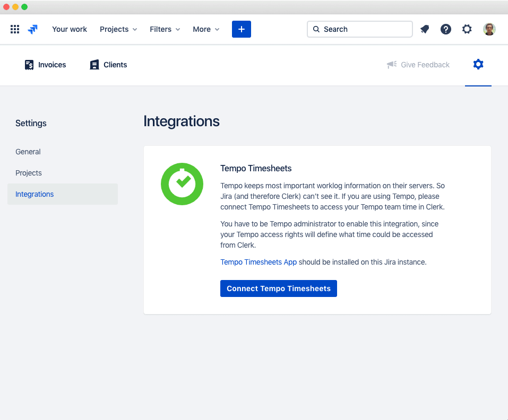Expand the More dropdown
Image resolution: width=508 pixels, height=420 pixels.
click(205, 29)
